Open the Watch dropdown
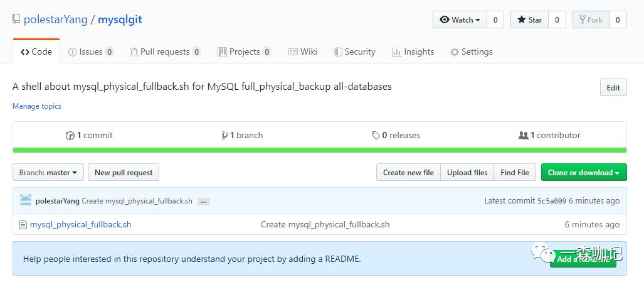The image size is (644, 282). click(x=460, y=19)
